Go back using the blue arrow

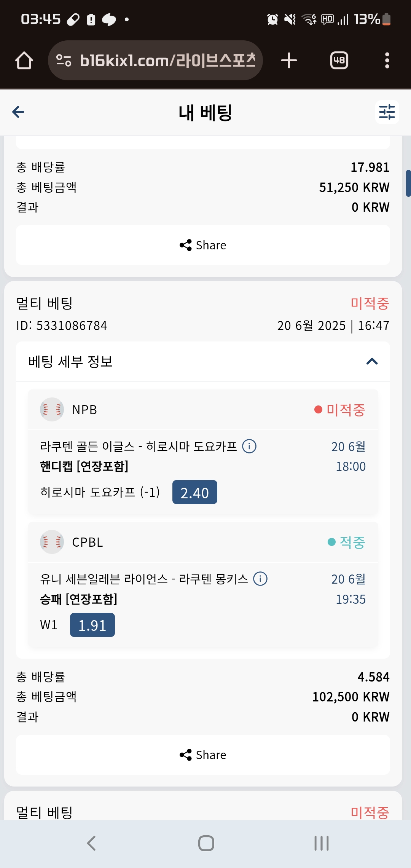tap(18, 112)
